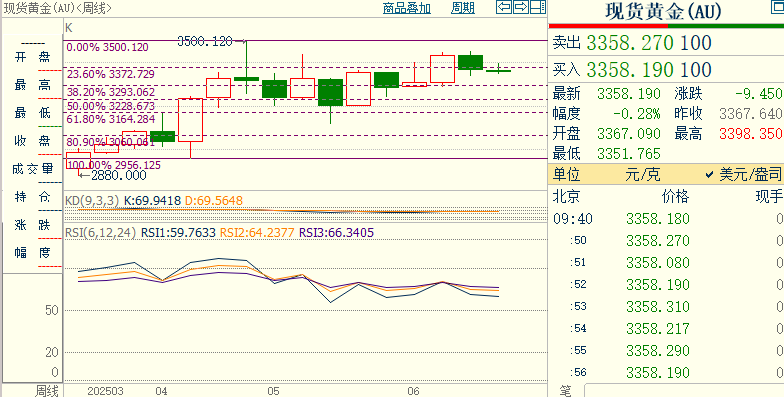Open the 周期 period link

[x=462, y=8]
